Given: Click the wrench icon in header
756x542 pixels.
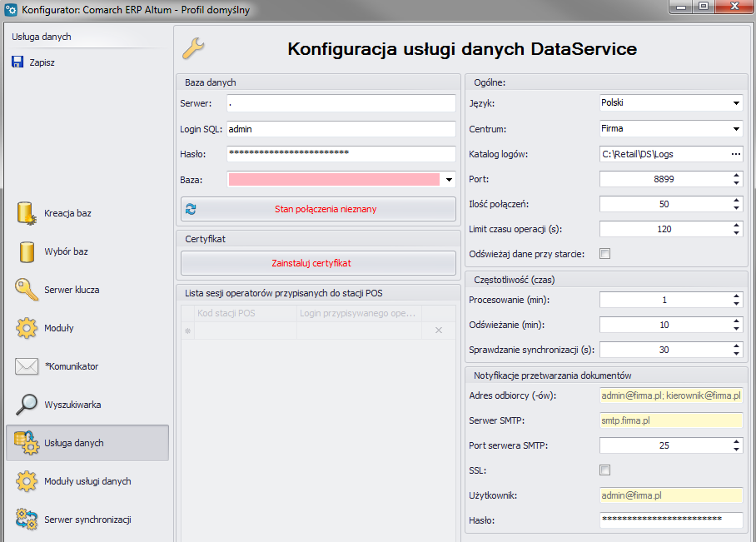Looking at the screenshot, I should pos(193,48).
